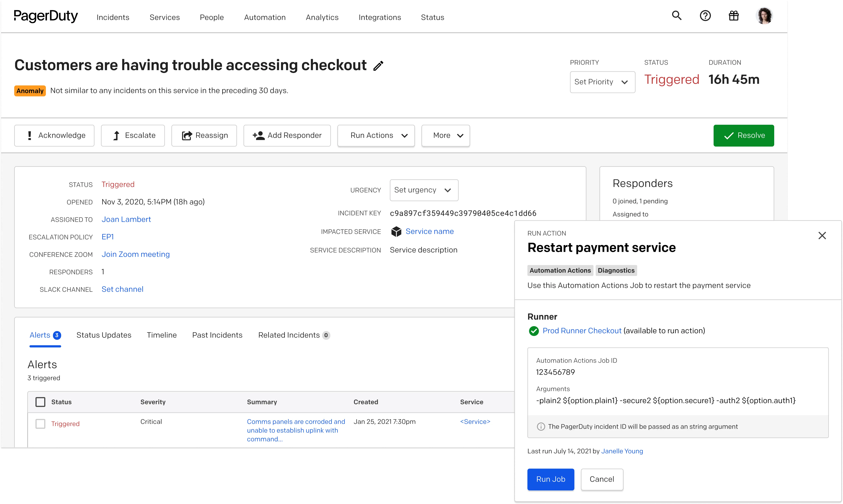This screenshot has height=504, width=843.
Task: Open the user avatar menu
Action: pos(764,16)
